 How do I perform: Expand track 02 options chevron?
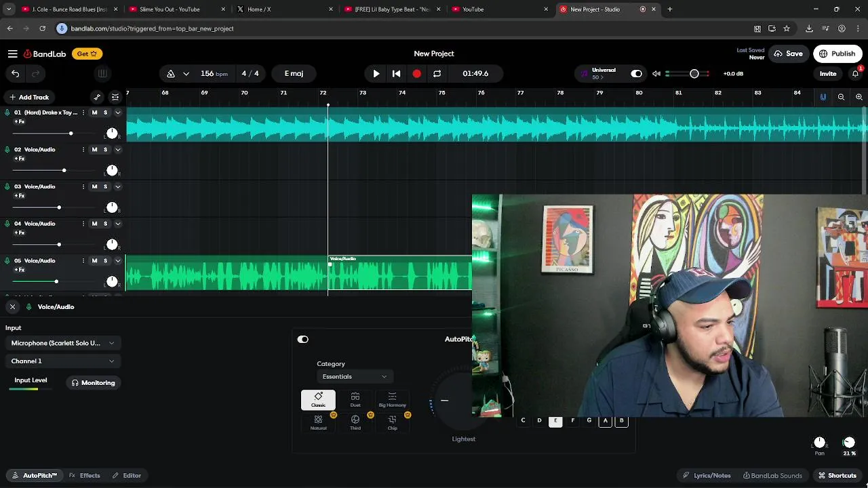[x=117, y=150]
